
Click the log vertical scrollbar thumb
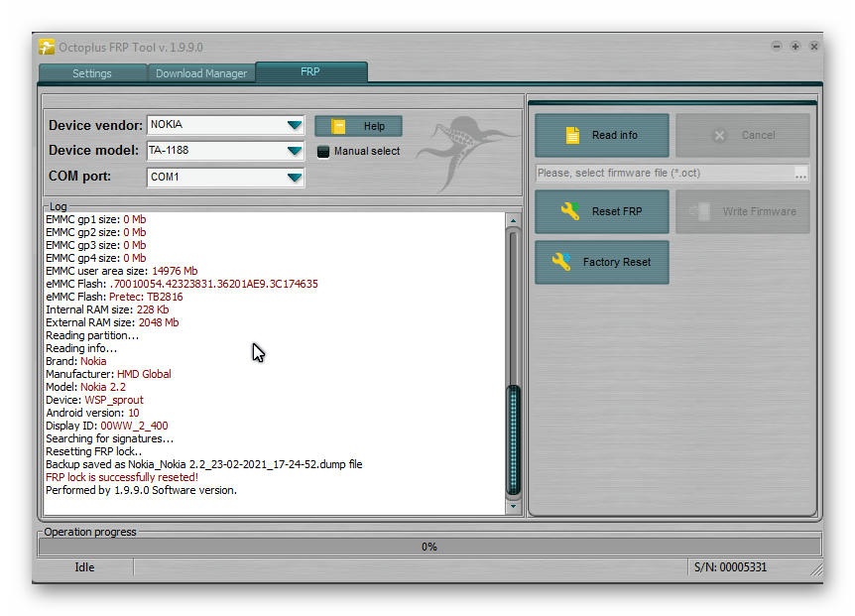(513, 439)
